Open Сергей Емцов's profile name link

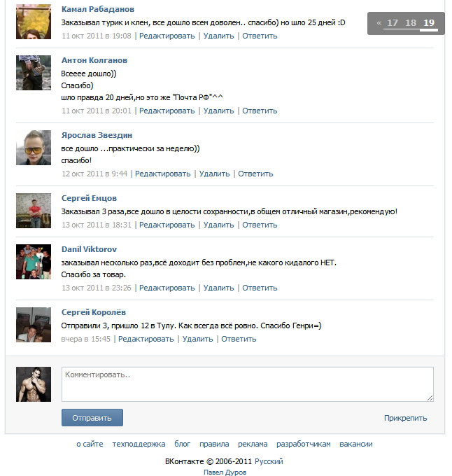89,198
